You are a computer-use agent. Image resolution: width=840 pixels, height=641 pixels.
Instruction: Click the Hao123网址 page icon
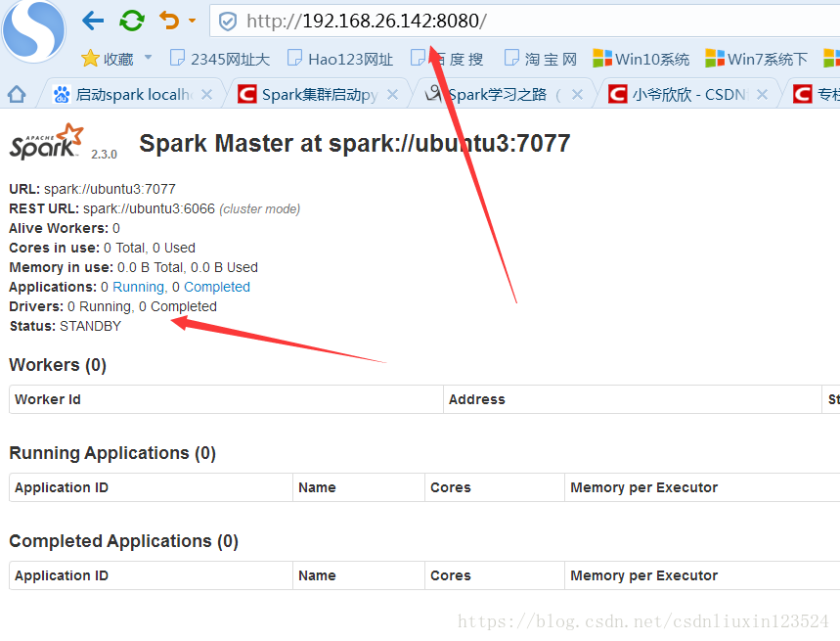[294, 58]
